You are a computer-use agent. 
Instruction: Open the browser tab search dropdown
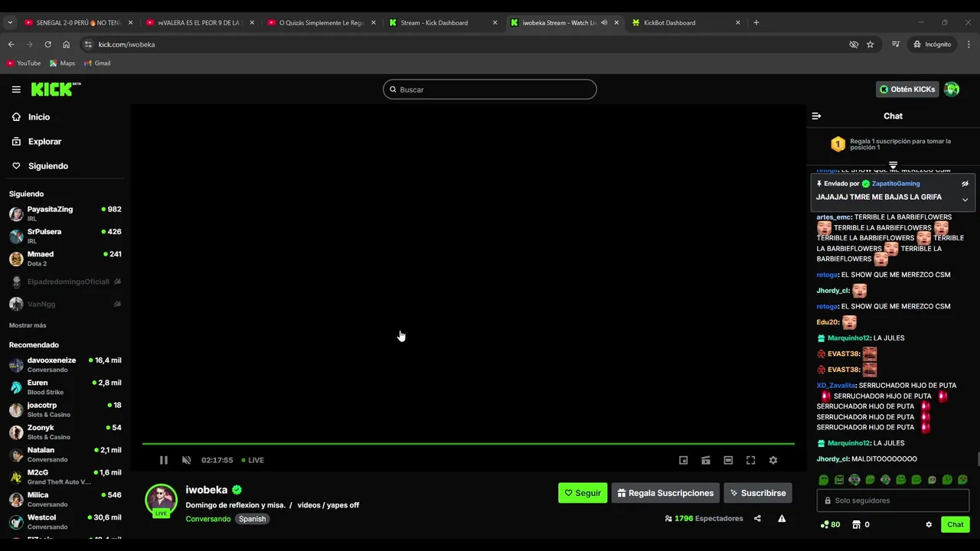point(10,23)
